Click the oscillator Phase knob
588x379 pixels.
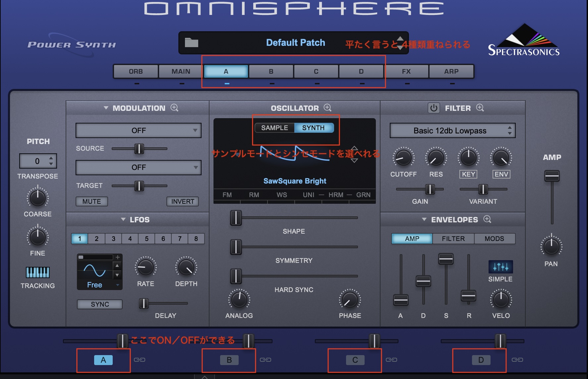tap(350, 299)
